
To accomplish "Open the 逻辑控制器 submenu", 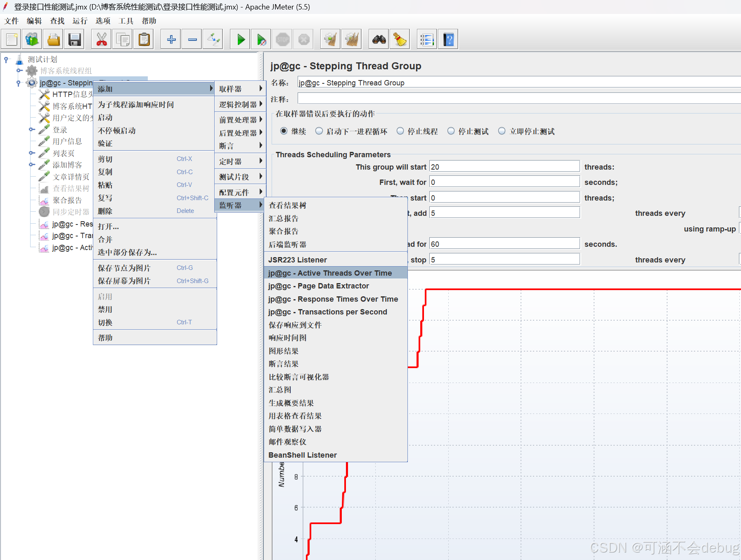I will point(240,104).
